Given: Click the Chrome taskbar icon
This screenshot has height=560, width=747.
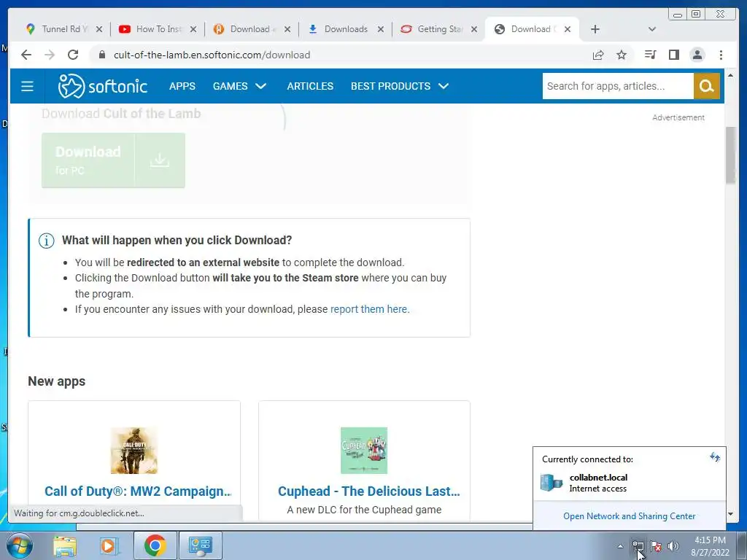Looking at the screenshot, I should coord(155,545).
